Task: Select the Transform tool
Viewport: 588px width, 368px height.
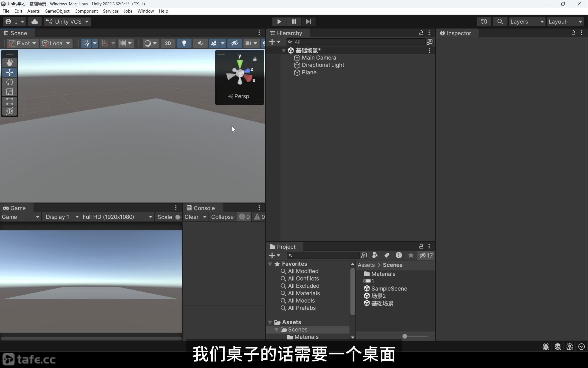Action: coord(9,111)
